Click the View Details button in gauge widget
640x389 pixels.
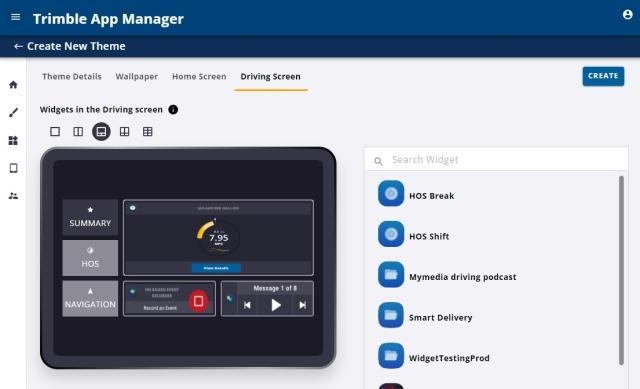click(216, 268)
